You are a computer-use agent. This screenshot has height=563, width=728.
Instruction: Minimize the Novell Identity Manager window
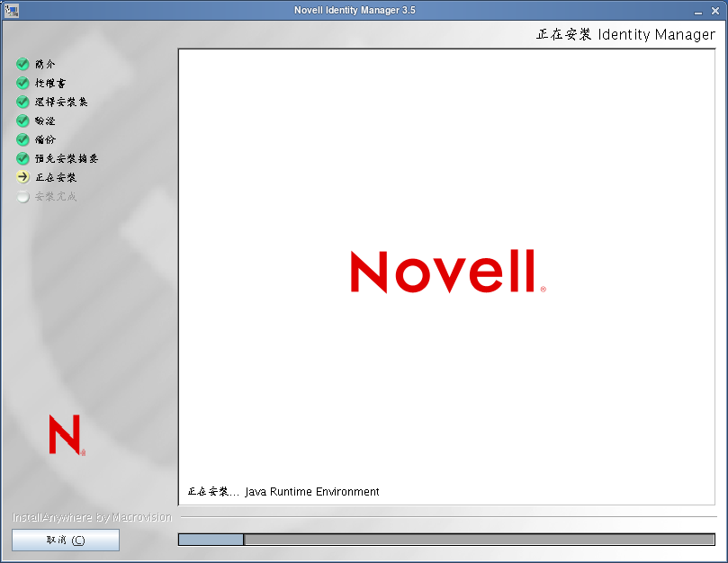point(698,11)
